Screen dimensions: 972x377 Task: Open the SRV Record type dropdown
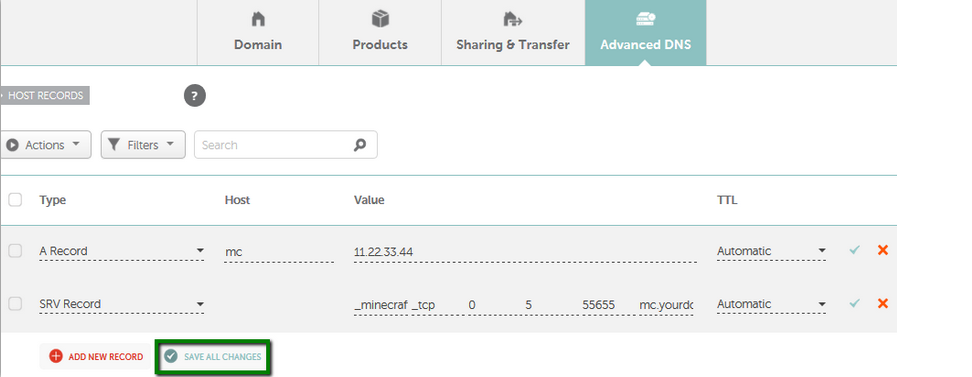click(x=122, y=304)
